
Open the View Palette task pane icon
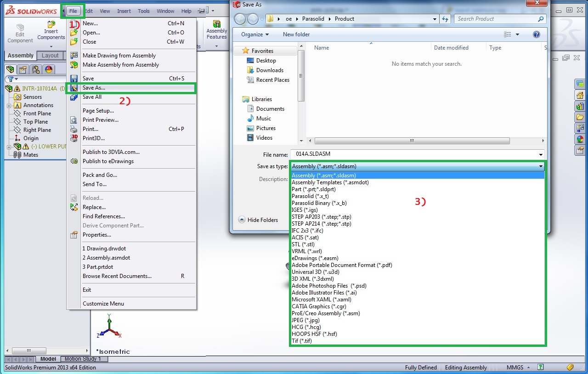[580, 128]
